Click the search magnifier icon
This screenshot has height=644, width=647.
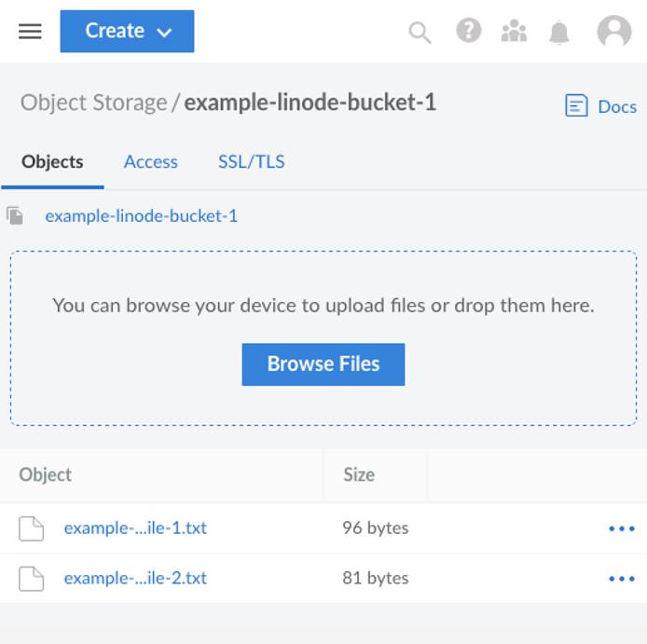pyautogui.click(x=420, y=33)
